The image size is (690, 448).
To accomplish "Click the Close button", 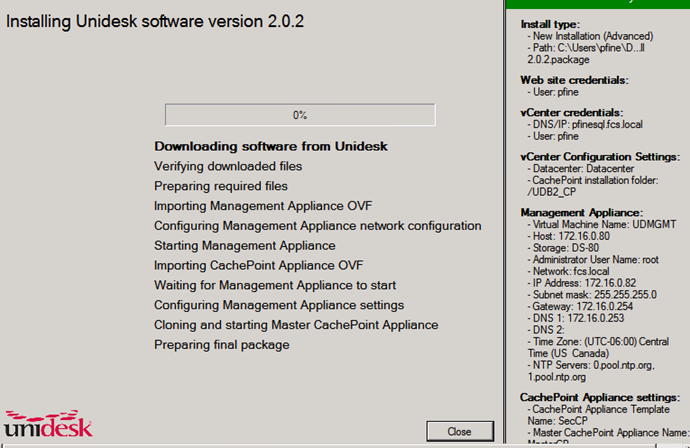I will 460,431.
